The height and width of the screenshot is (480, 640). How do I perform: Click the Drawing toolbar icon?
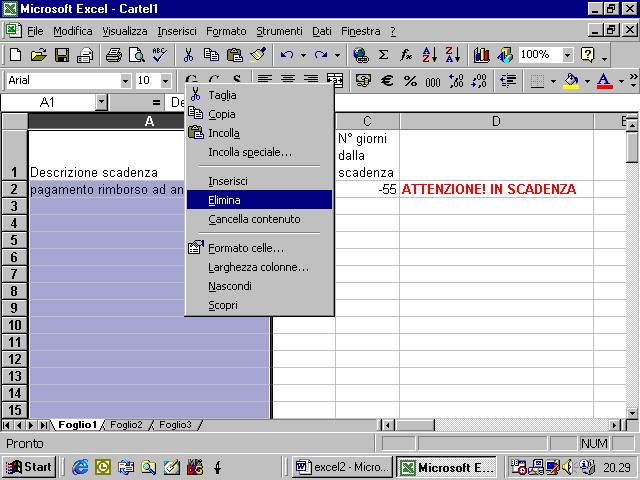click(505, 55)
